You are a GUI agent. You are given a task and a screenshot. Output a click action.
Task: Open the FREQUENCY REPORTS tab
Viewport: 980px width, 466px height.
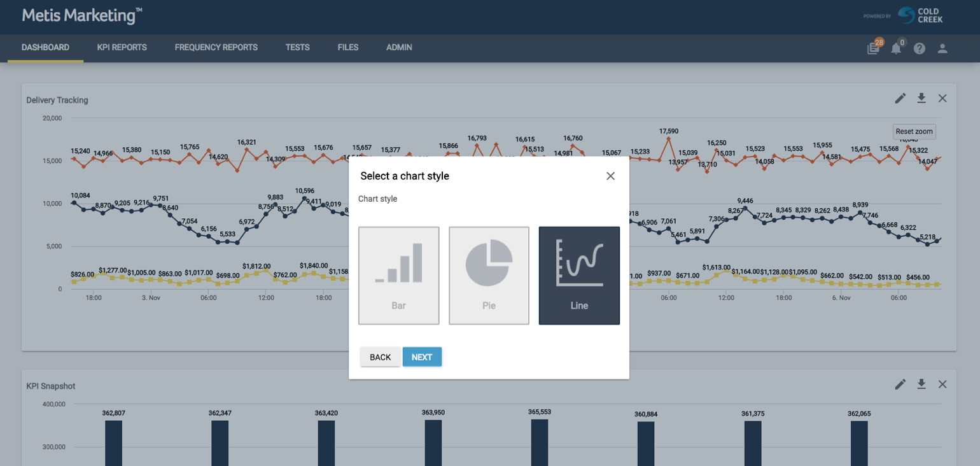coord(216,48)
